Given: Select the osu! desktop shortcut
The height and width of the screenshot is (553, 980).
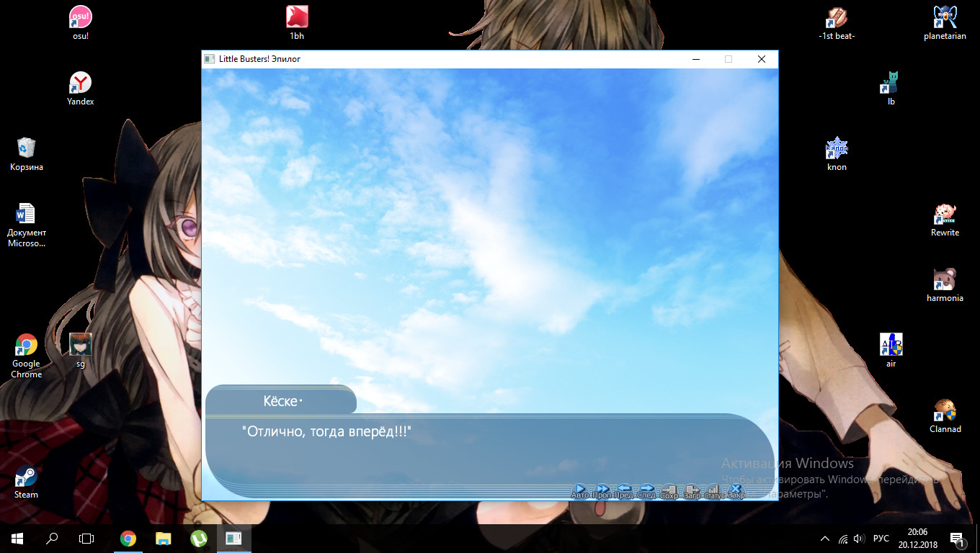Looking at the screenshot, I should point(81,22).
